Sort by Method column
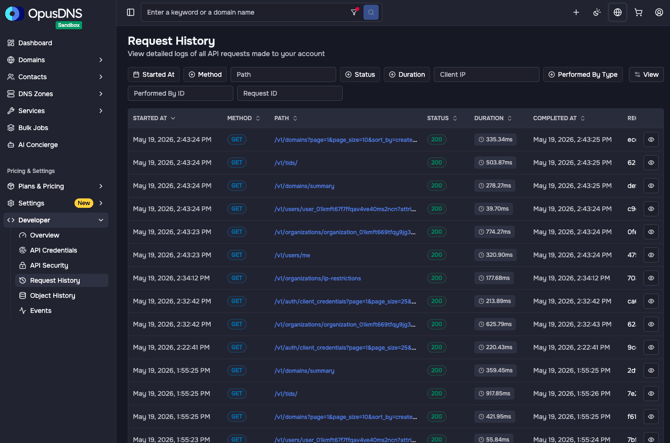 point(243,118)
